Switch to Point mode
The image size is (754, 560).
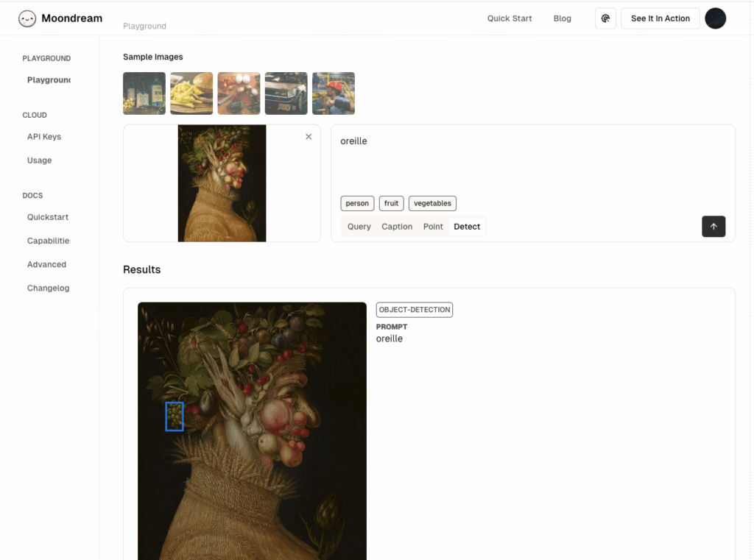tap(433, 227)
